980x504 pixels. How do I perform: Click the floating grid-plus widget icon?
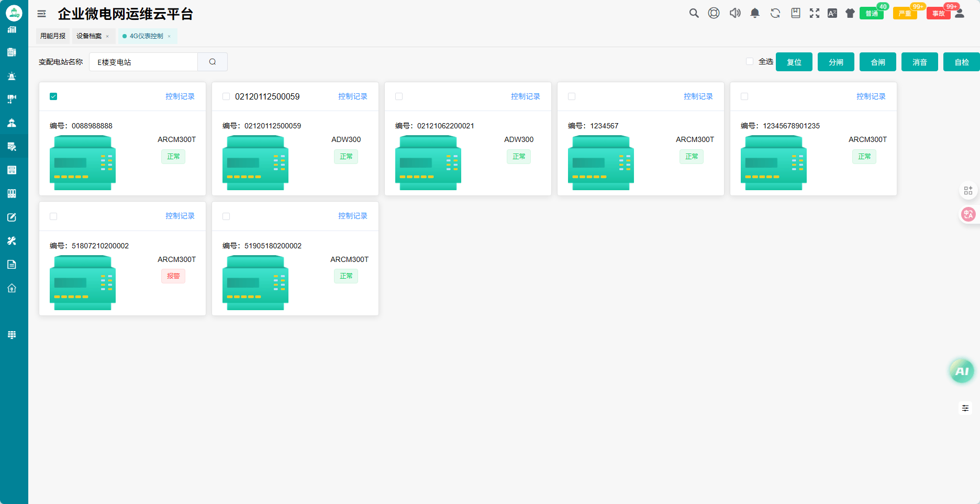(968, 191)
